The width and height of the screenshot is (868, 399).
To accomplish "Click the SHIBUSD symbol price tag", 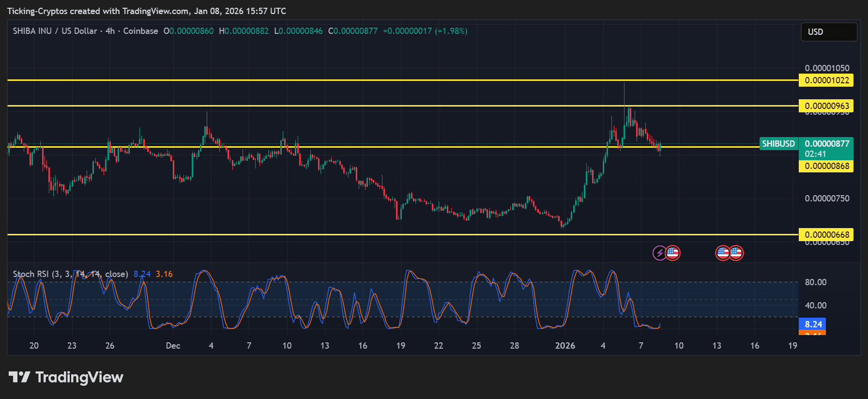I will 778,144.
